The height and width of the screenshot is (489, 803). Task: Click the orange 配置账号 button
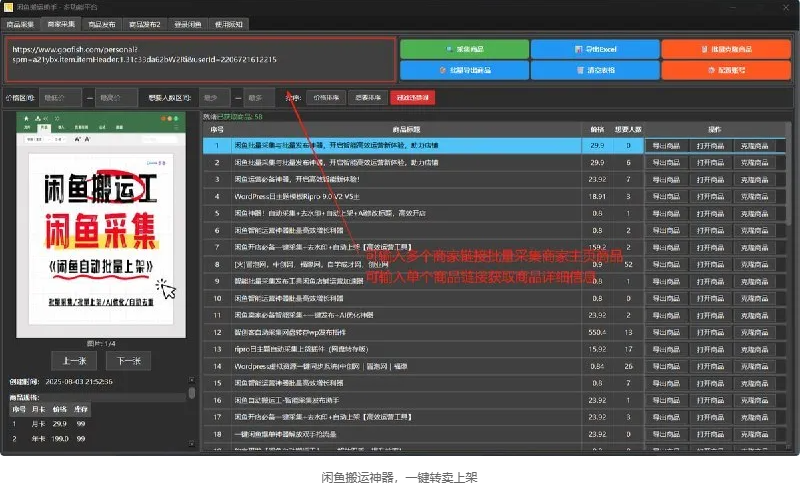pyautogui.click(x=726, y=70)
